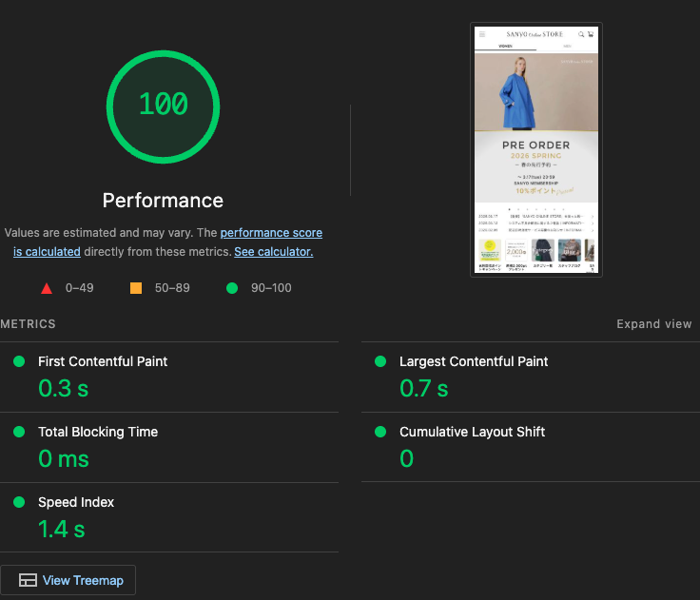Image resolution: width=700 pixels, height=600 pixels.
Task: Click the green dot beside First Contentful Paint
Action: pyautogui.click(x=19, y=361)
